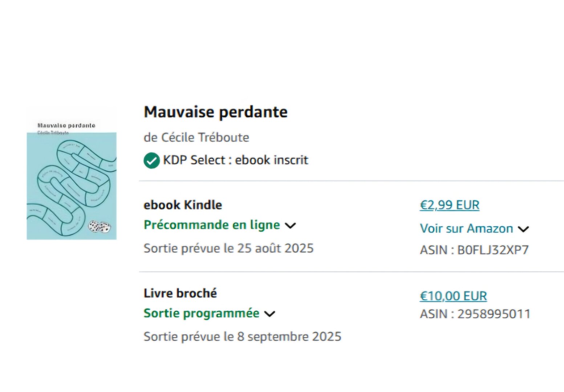Image resolution: width=564 pixels, height=392 pixels.
Task: Expand the Sortie programmée chevron
Action: (269, 314)
